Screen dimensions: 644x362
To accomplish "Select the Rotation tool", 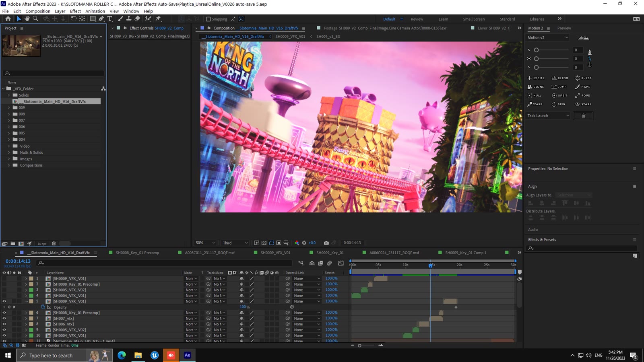I will pyautogui.click(x=74, y=19).
